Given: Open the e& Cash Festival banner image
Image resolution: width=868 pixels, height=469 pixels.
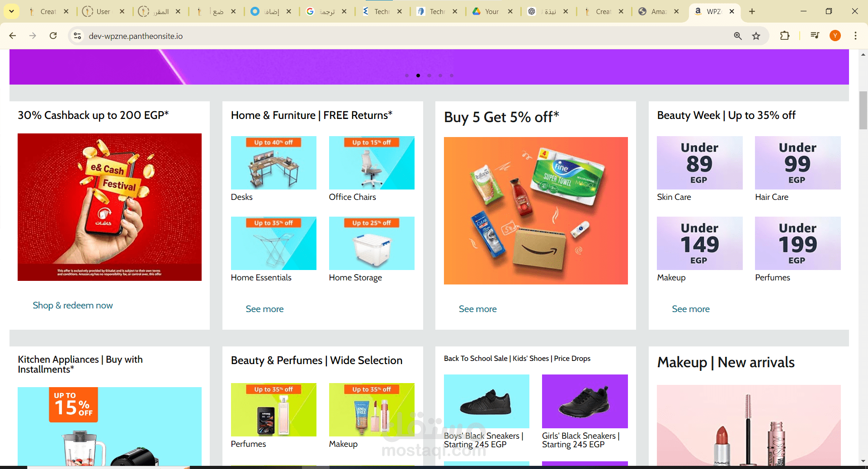Looking at the screenshot, I should tap(109, 207).
